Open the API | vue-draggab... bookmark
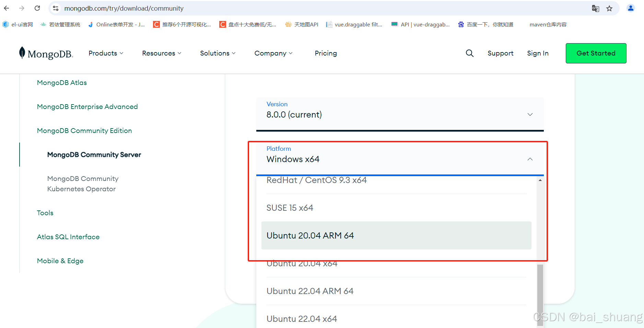 pyautogui.click(x=421, y=24)
